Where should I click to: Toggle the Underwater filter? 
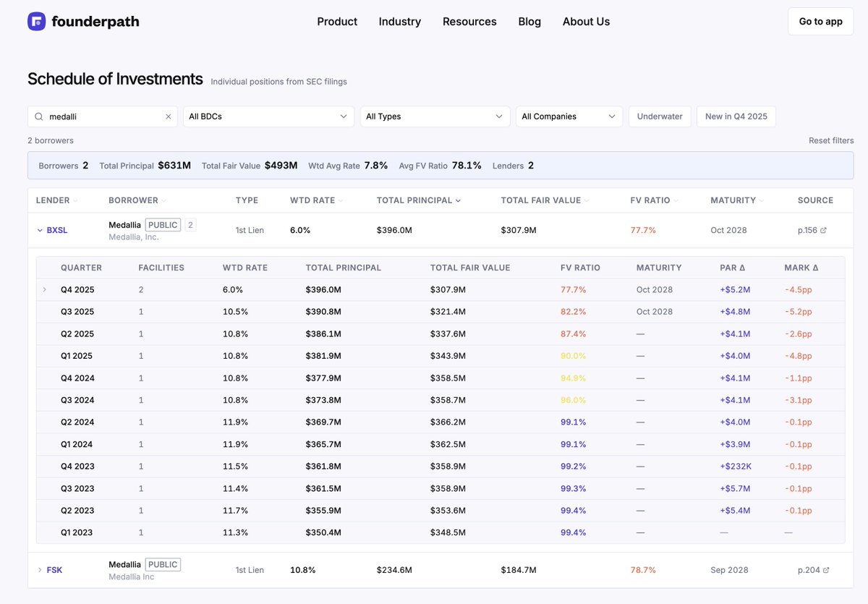point(660,116)
